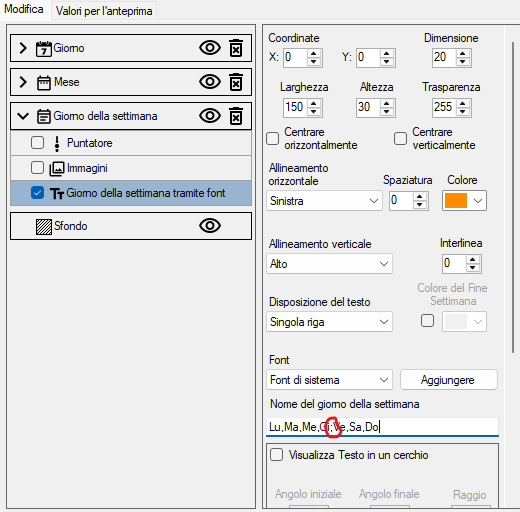Viewport: 520px width, 512px height.
Task: Select the Puntatore row
Action: point(131,143)
